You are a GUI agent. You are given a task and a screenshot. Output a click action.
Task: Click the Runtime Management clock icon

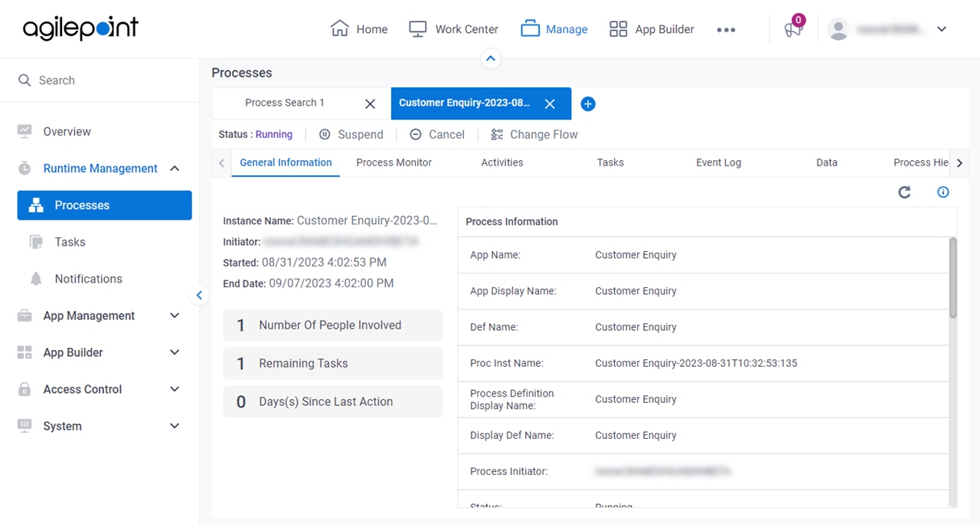24,168
